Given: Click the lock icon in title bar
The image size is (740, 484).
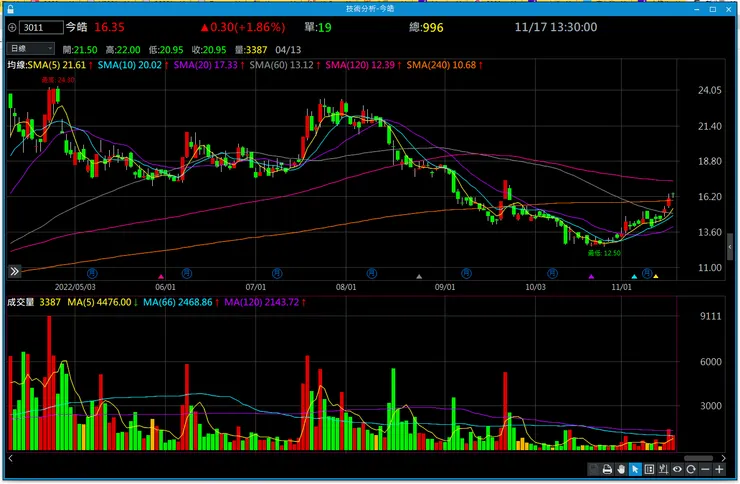Looking at the screenshot, I should pos(10,8).
